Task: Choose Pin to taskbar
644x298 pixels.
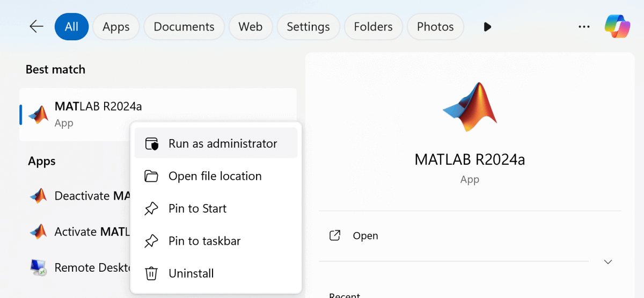Action: [x=216, y=241]
